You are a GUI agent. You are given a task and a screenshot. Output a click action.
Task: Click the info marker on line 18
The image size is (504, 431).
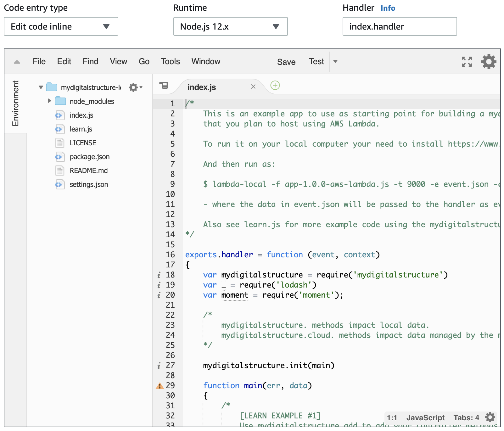tap(159, 275)
